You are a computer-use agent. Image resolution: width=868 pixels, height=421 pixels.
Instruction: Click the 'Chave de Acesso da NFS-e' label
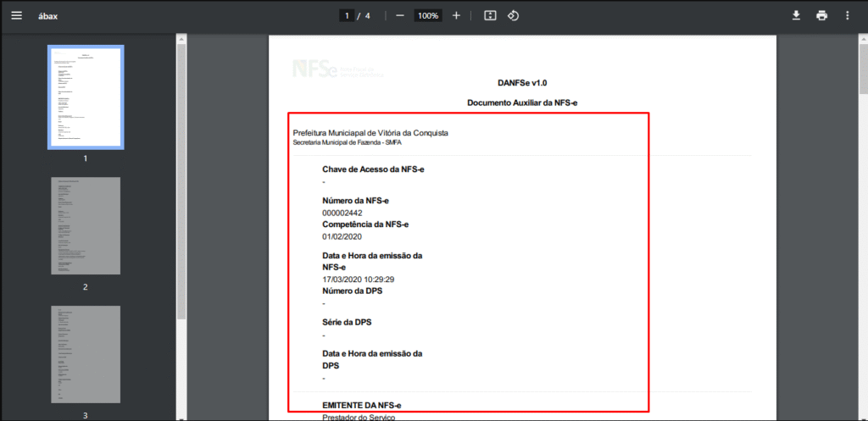[x=373, y=169]
